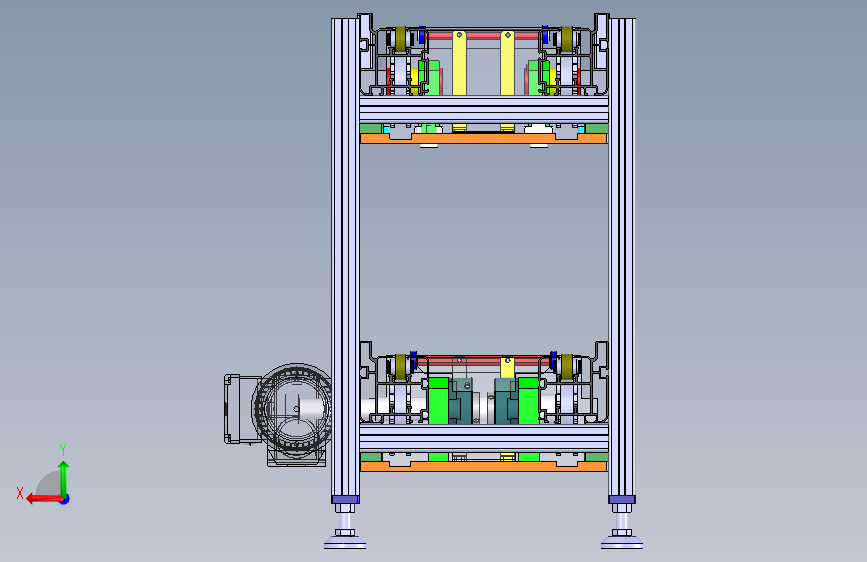Select the upper orange base plate
Viewport: 867px width, 562px height.
[484, 139]
